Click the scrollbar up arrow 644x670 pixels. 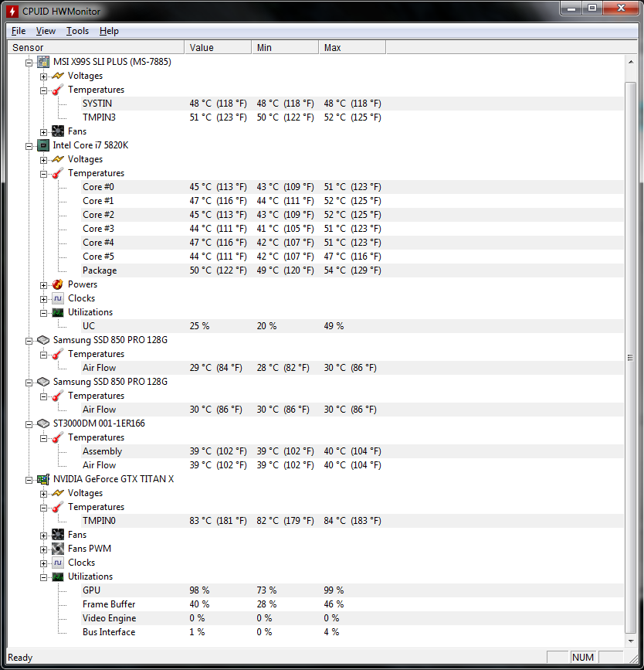point(631,62)
